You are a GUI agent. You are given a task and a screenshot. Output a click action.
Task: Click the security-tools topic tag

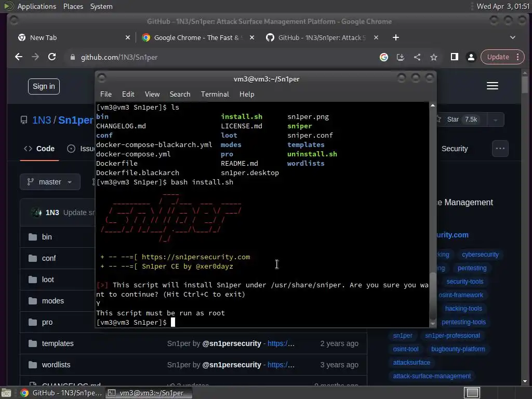pos(465,282)
